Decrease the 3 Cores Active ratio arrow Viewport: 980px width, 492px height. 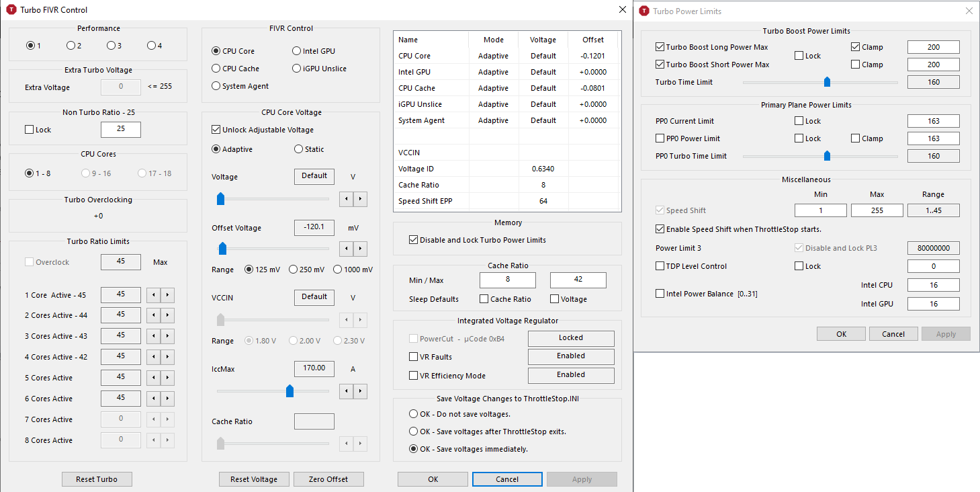tap(152, 336)
